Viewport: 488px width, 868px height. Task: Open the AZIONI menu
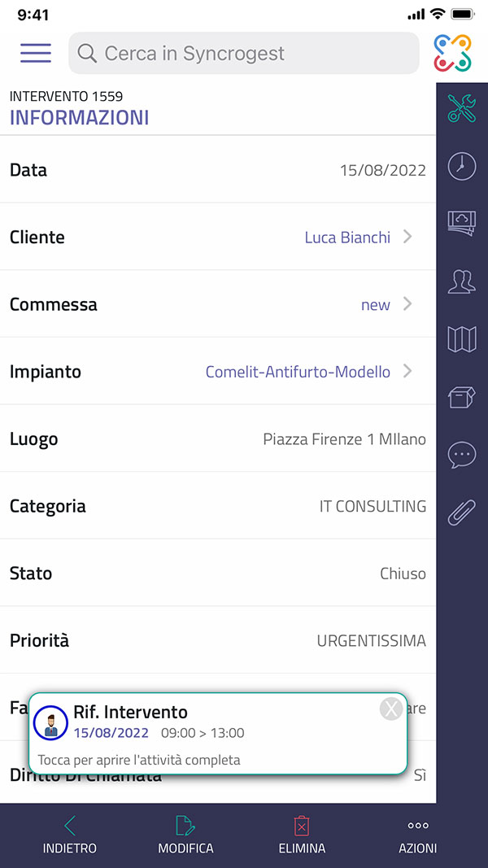click(417, 835)
